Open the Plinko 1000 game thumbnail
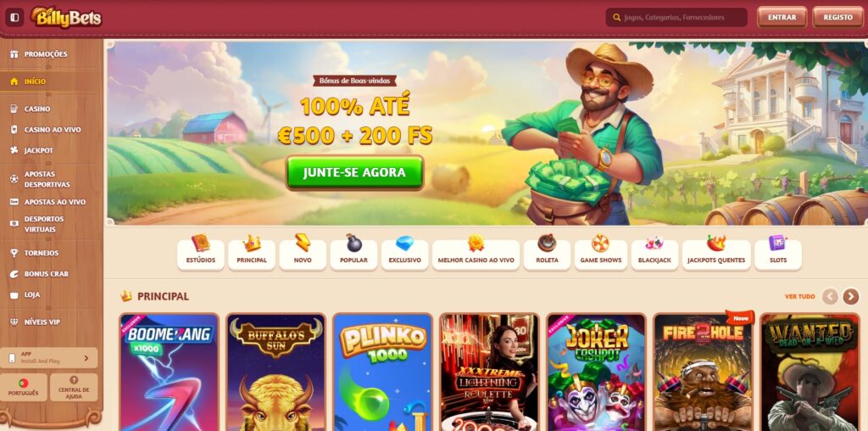868x431 pixels. point(382,372)
